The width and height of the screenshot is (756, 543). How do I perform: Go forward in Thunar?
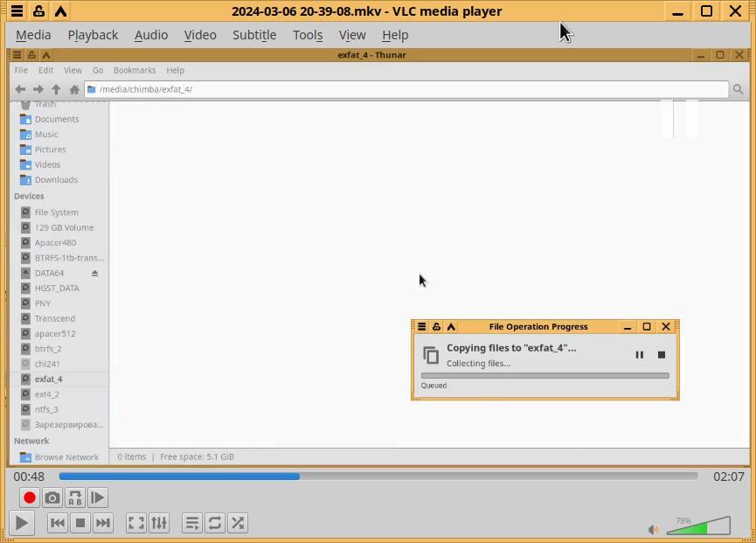coord(38,89)
